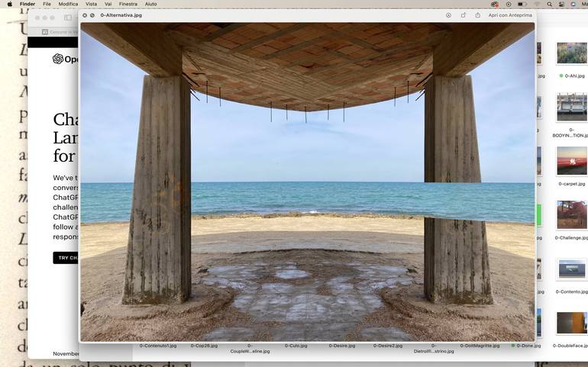Open Control Center from menu bar
The height and width of the screenshot is (367, 588).
(x=561, y=4)
